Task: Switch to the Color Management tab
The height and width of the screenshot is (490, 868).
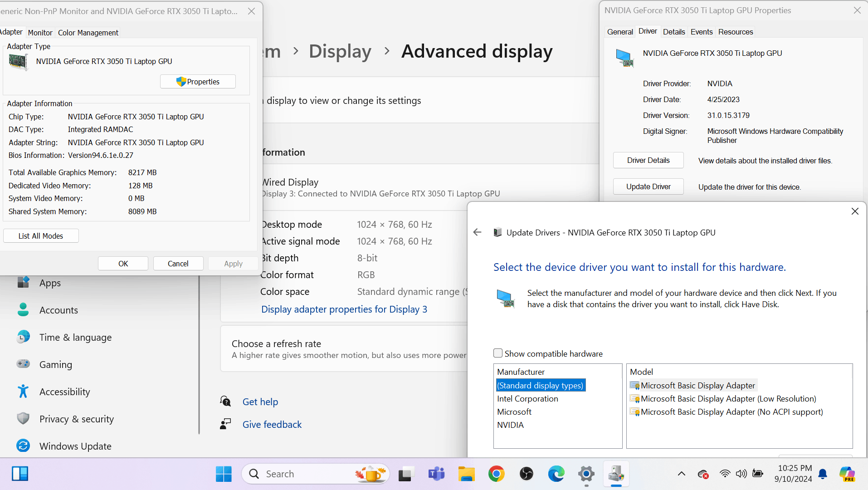Action: point(88,33)
